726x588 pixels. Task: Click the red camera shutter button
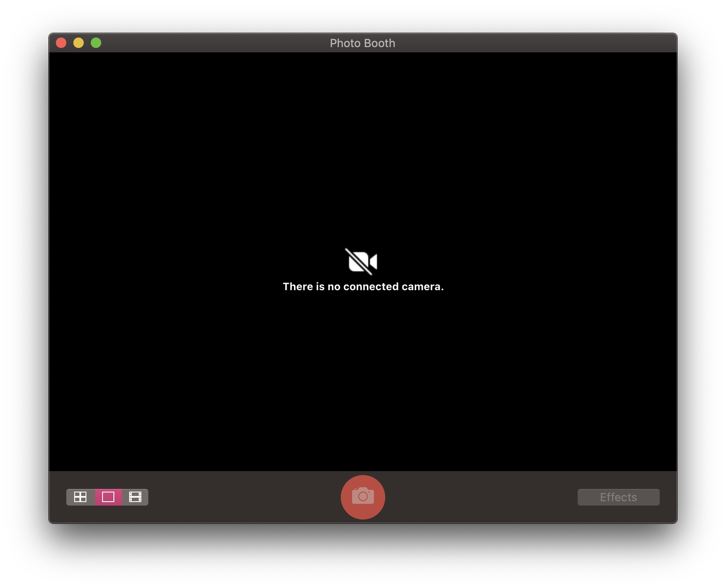(363, 497)
